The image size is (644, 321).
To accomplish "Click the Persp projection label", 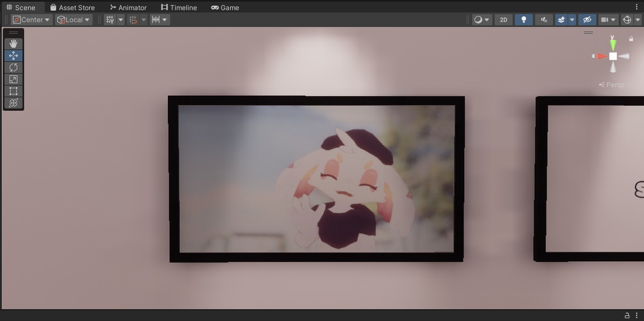I will tap(611, 85).
